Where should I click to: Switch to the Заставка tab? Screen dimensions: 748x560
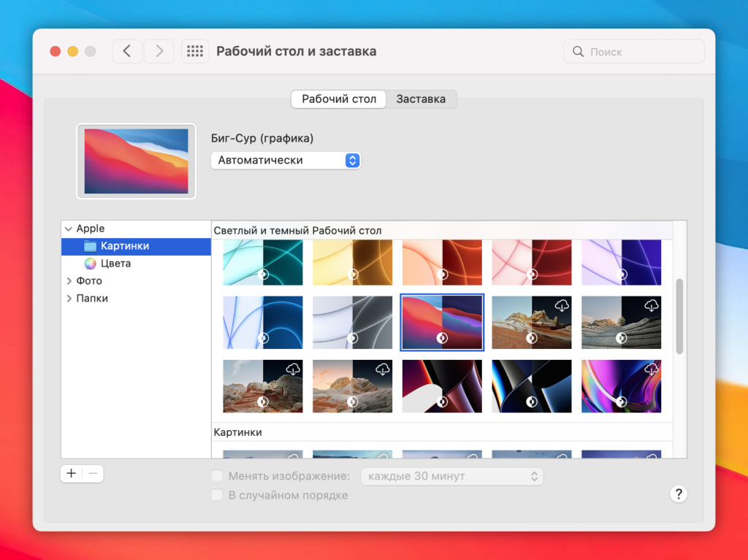(421, 99)
